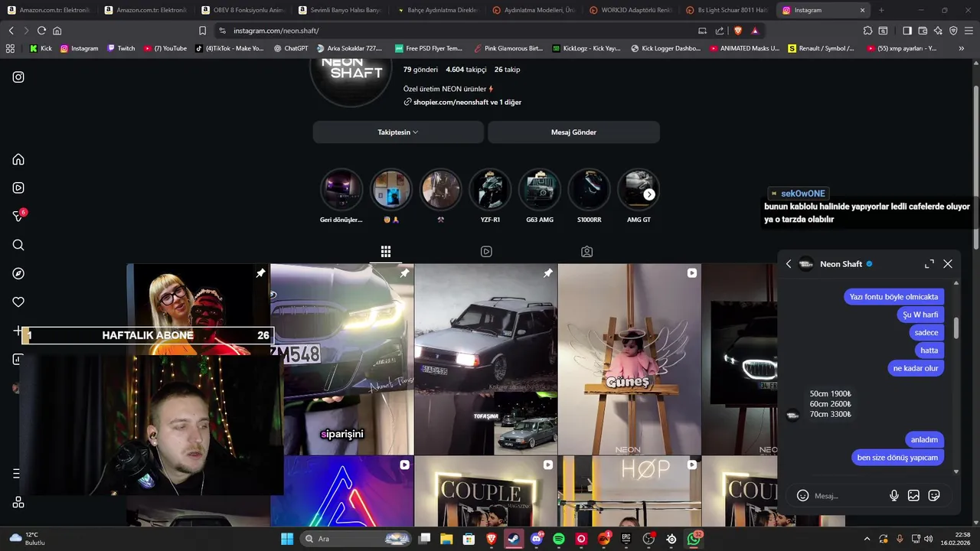Click the instagram.com/neon.shaft address bar
The height and width of the screenshot is (551, 980).
click(x=276, y=31)
